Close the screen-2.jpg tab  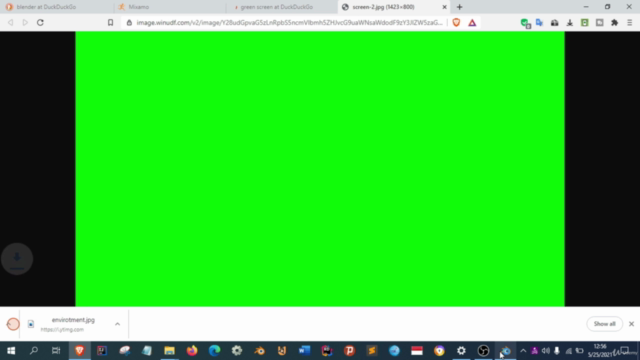point(444,7)
